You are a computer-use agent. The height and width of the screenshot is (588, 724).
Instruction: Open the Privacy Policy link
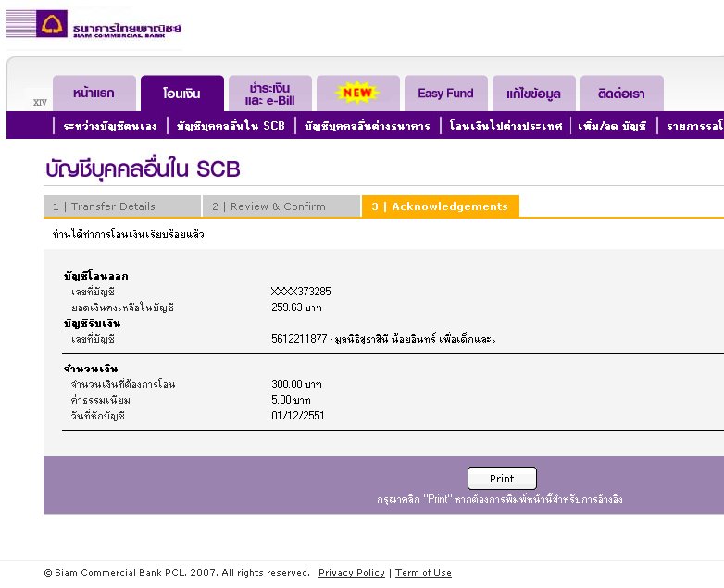pos(352,573)
